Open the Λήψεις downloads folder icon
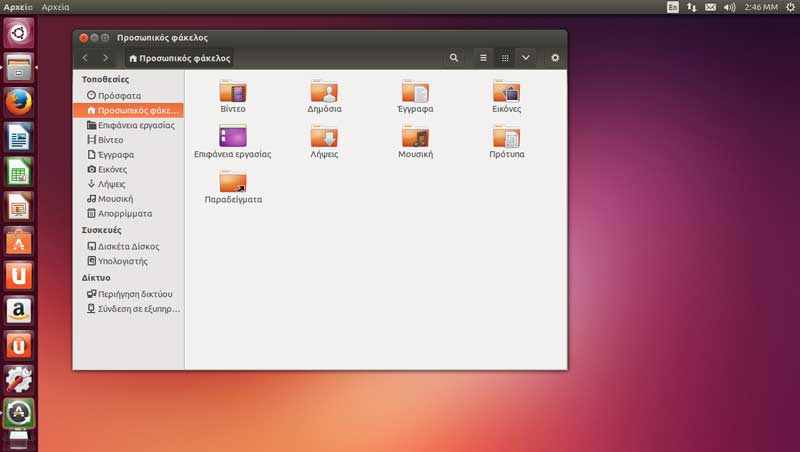Viewport: 800px width, 452px height. coord(324,136)
